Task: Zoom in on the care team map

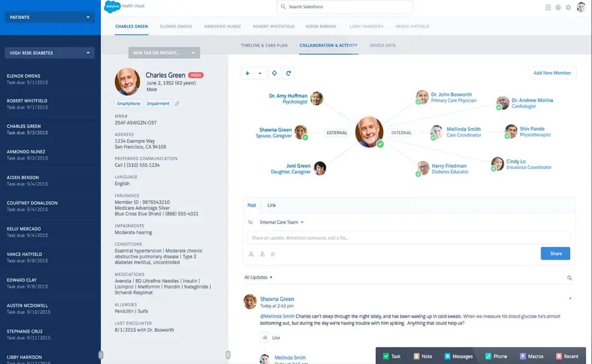Action: pyautogui.click(x=247, y=73)
